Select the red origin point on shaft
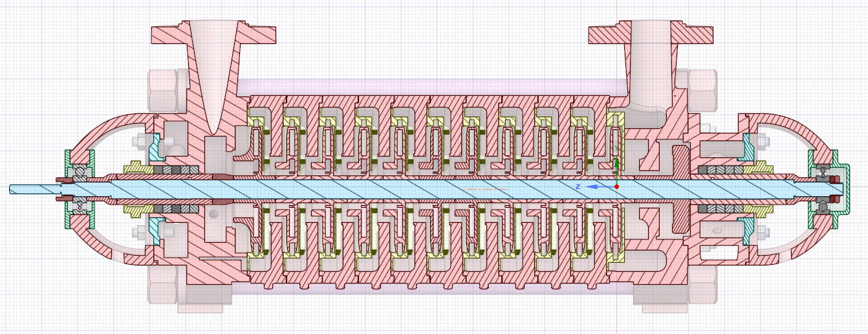Image resolution: width=868 pixels, height=334 pixels. (616, 186)
